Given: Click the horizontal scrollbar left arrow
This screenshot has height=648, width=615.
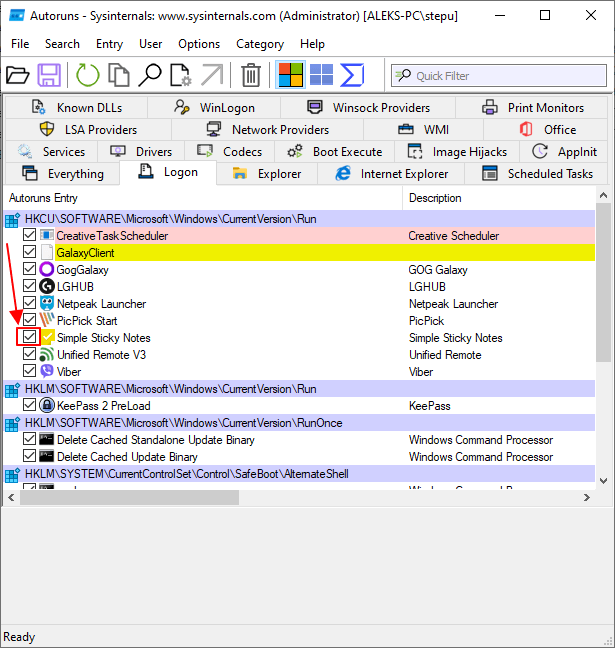Looking at the screenshot, I should pos(12,498).
